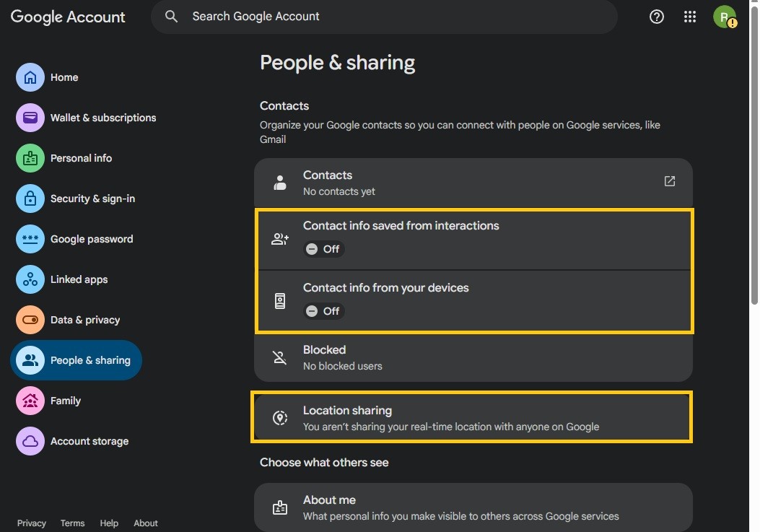This screenshot has width=760, height=532.
Task: Open the Contacts row
Action: click(x=473, y=183)
